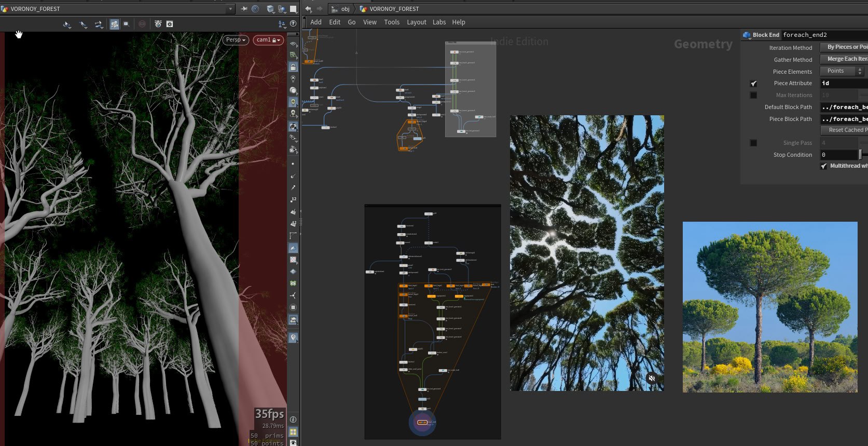Screen dimensions: 868x446
Task: Click the render region tool icon
Action: point(127,24)
